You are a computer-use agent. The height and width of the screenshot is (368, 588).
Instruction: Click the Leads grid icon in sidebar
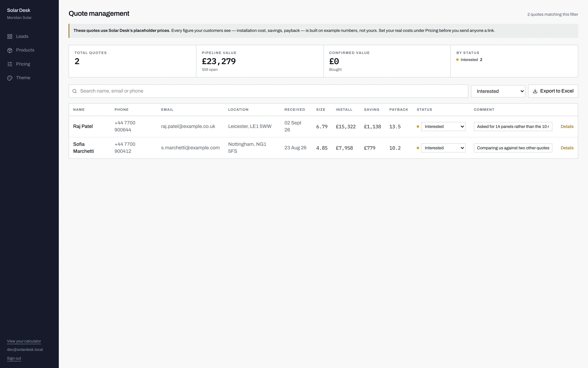click(10, 36)
